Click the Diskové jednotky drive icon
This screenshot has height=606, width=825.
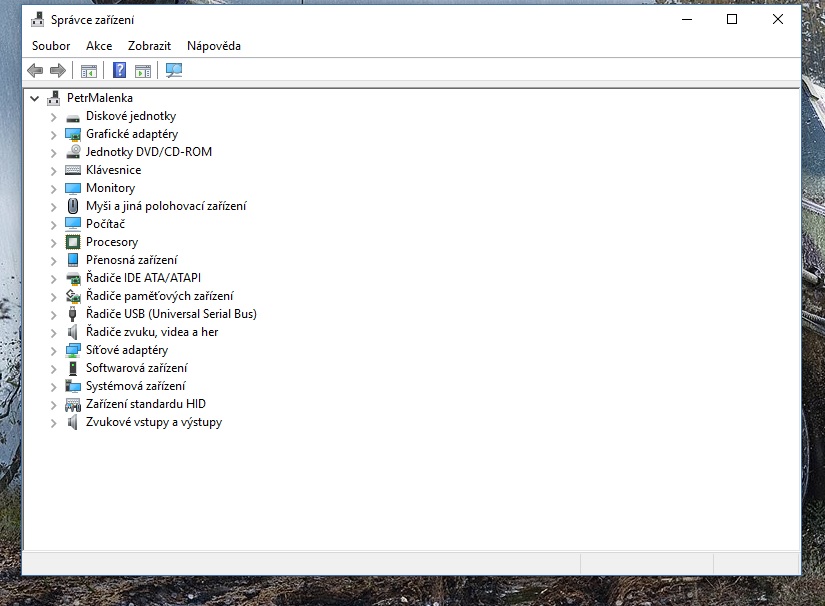(73, 117)
